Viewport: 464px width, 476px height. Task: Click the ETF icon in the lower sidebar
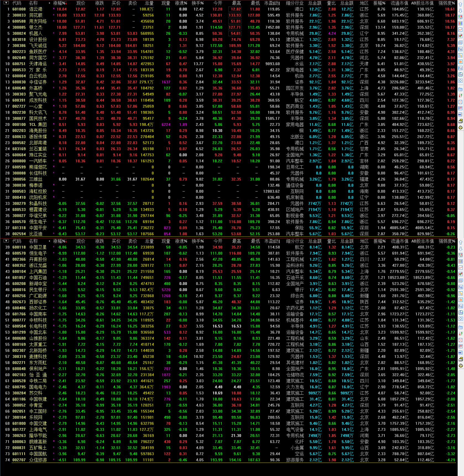click(x=461, y=346)
